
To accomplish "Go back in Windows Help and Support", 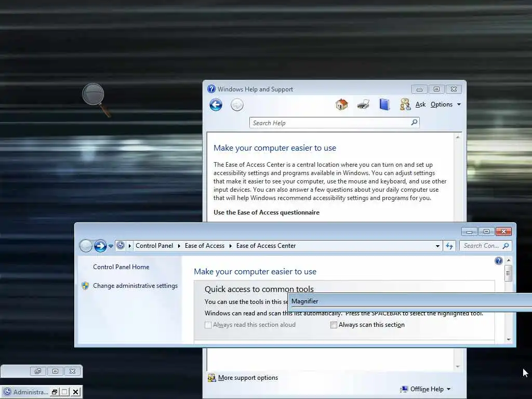I will click(x=216, y=105).
